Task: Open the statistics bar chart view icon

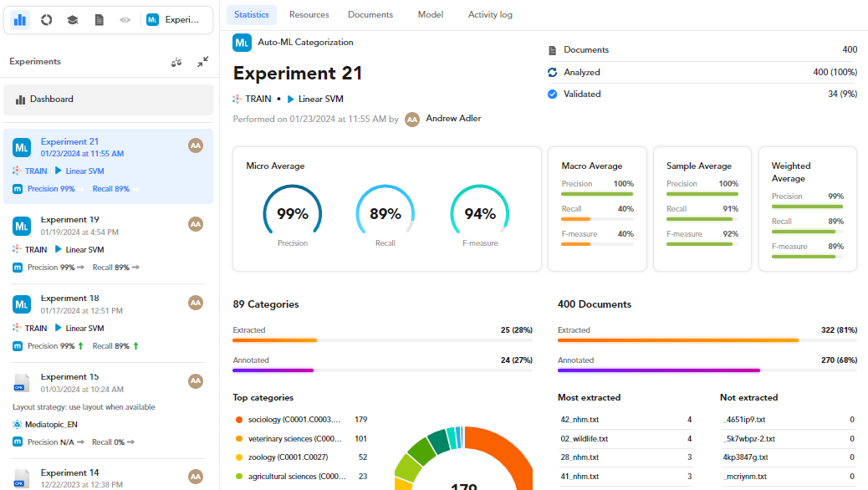Action: coord(21,19)
